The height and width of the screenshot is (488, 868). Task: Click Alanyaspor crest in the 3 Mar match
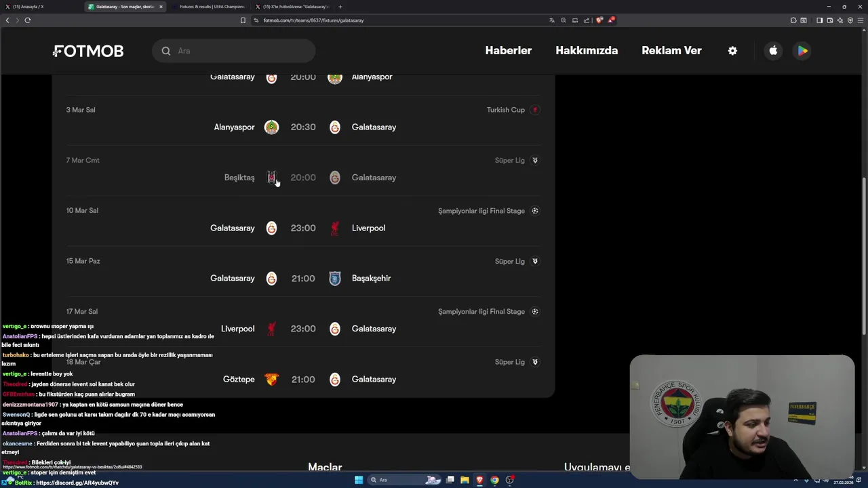(x=271, y=127)
